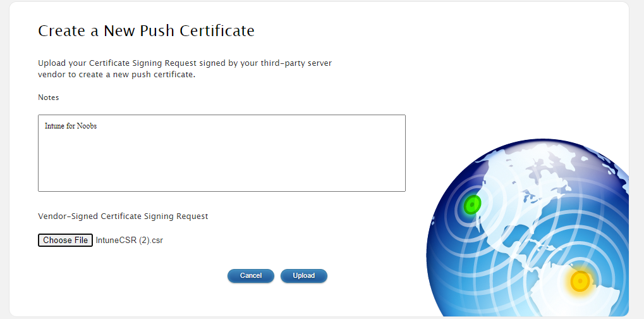Cancel the new push certificate

[250, 276]
